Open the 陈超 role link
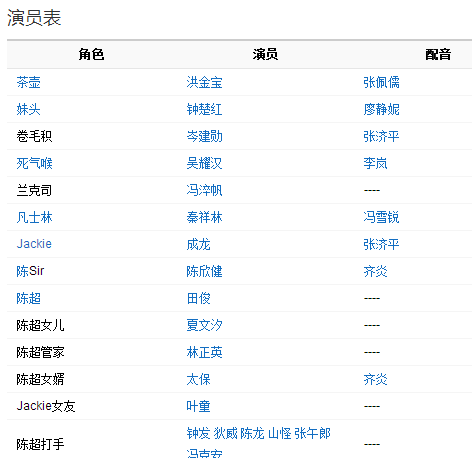Image resolution: width=472 pixels, height=458 pixels. tap(28, 298)
